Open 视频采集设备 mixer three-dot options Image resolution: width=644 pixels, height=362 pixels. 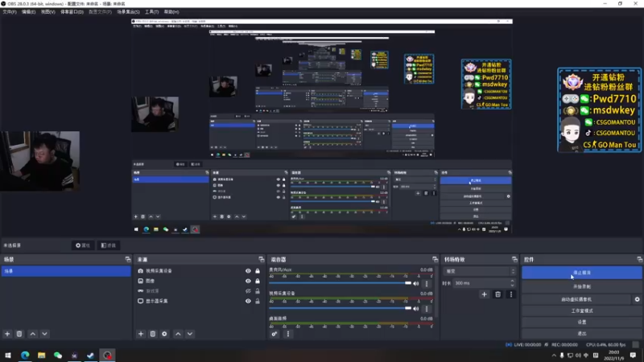point(427,309)
